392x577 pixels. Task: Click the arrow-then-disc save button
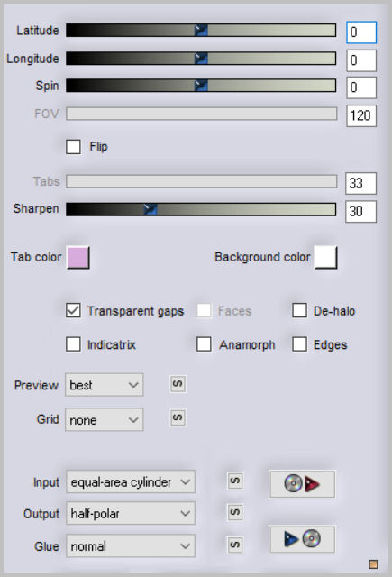(302, 539)
